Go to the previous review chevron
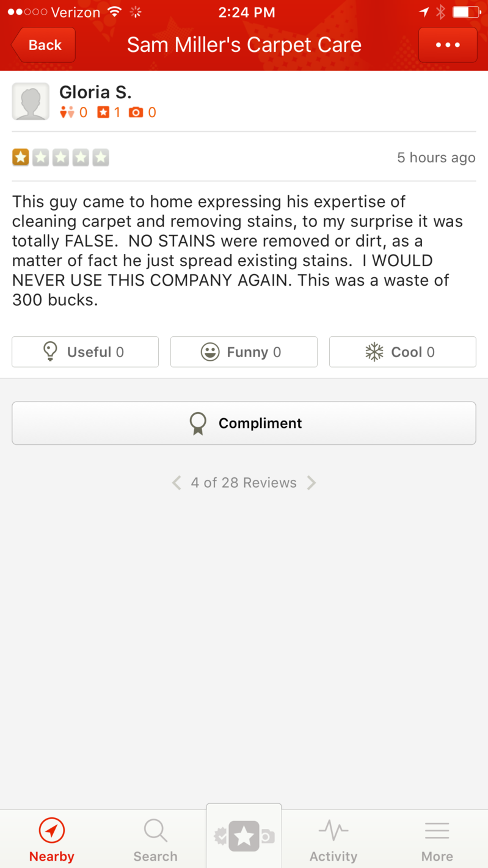Screen dimensions: 488x868 pos(177,483)
